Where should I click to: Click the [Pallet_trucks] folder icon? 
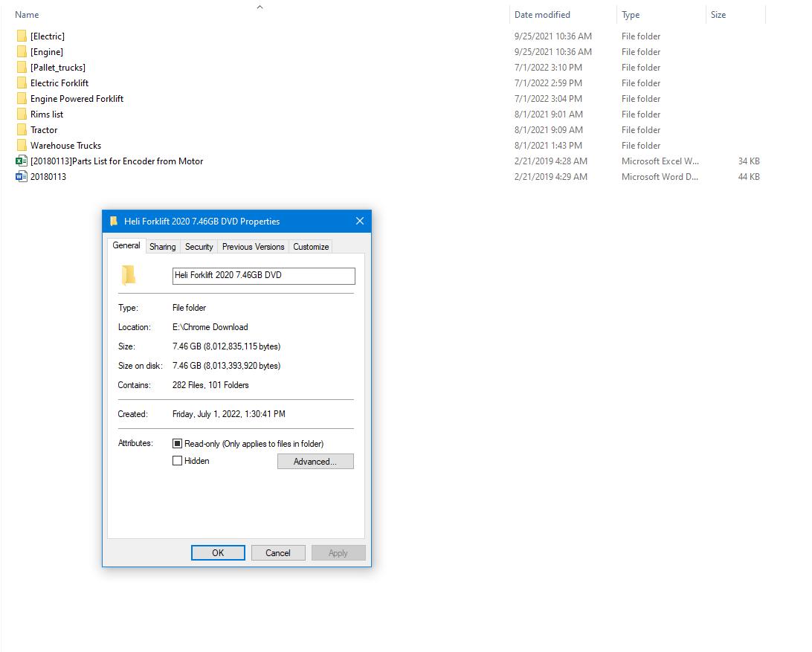(22, 68)
